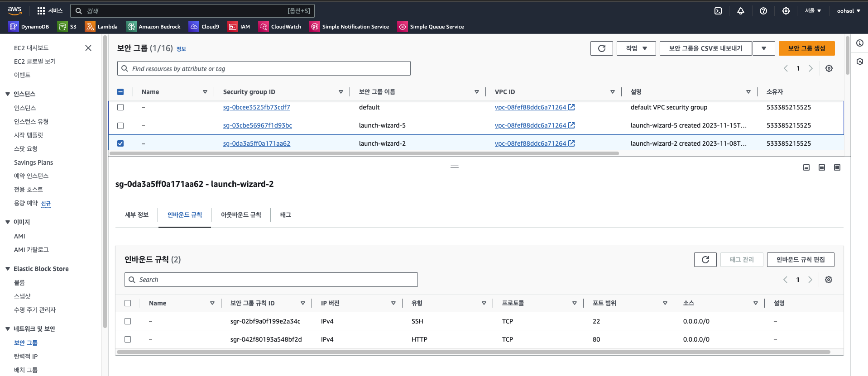Switch to the 세부 정보 tab
Screen dimensions: 868x376
[137, 215]
